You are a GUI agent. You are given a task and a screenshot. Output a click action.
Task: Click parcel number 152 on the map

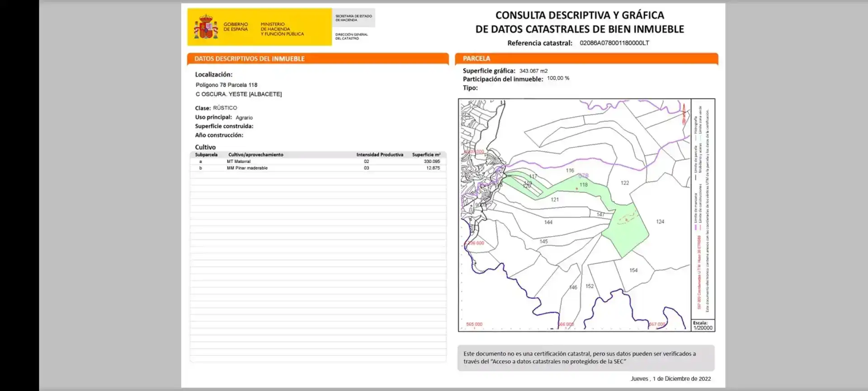tap(590, 286)
